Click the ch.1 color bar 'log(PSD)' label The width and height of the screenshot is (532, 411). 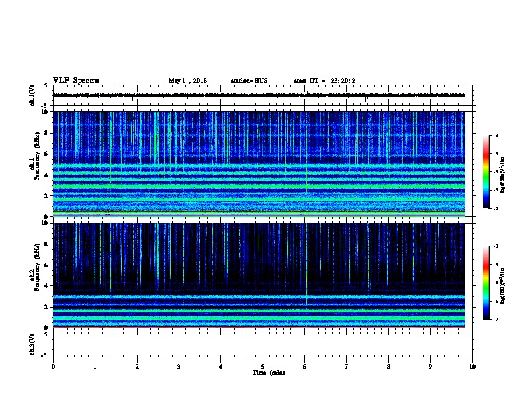pos(502,175)
